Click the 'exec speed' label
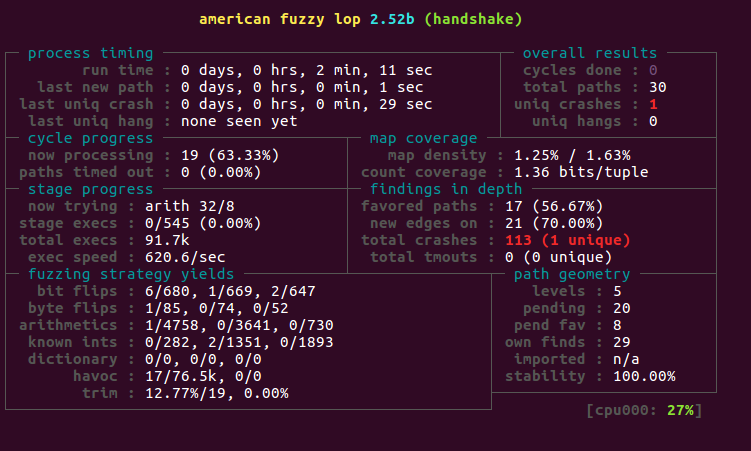 (x=72, y=257)
